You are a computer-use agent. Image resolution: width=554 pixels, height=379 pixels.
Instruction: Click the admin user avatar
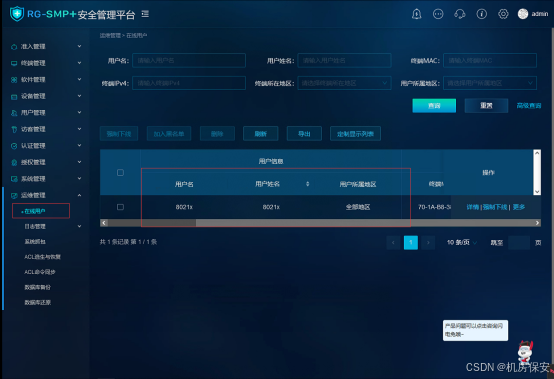pyautogui.click(x=523, y=14)
